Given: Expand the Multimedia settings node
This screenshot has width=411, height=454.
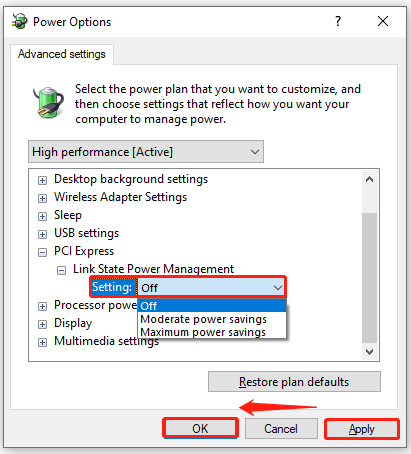Looking at the screenshot, I should (x=42, y=342).
